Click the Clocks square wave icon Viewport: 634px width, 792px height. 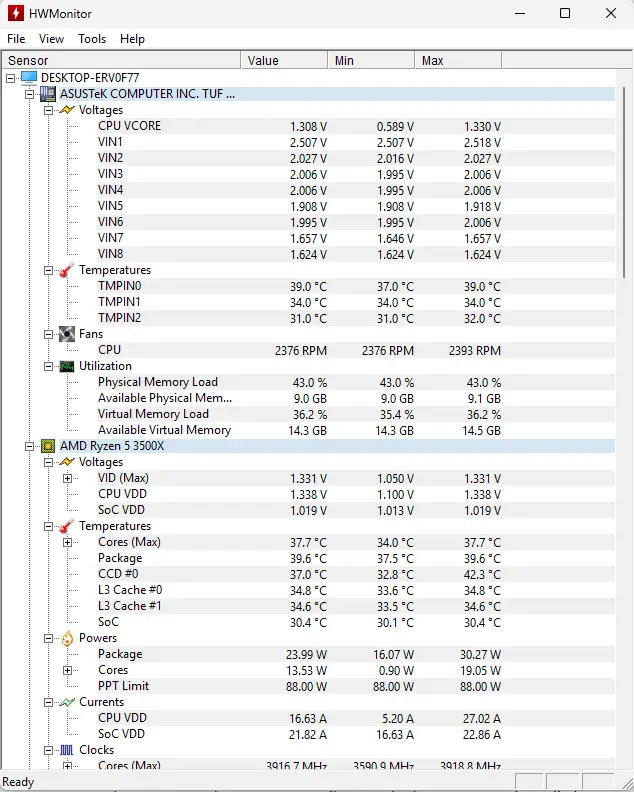(67, 750)
